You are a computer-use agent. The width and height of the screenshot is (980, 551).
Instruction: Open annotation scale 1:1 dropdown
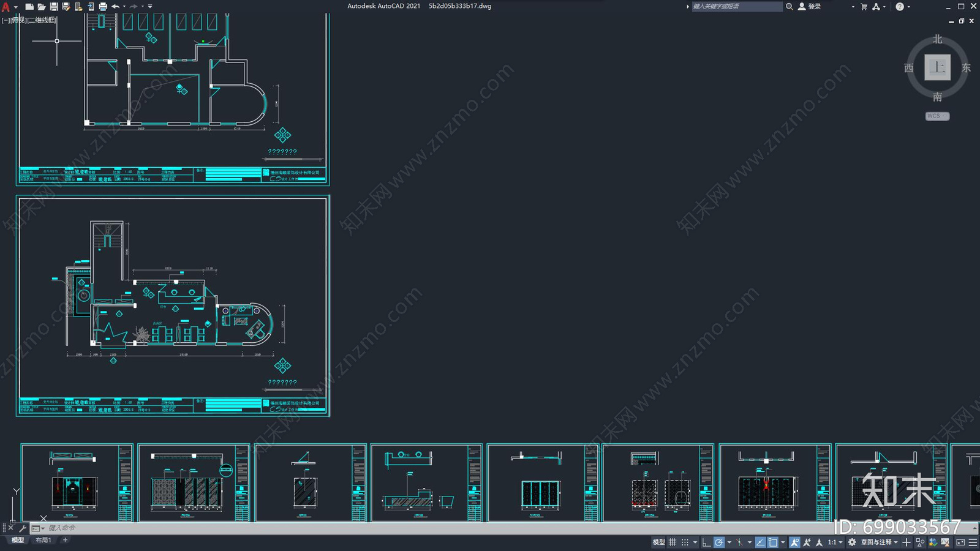point(835,542)
